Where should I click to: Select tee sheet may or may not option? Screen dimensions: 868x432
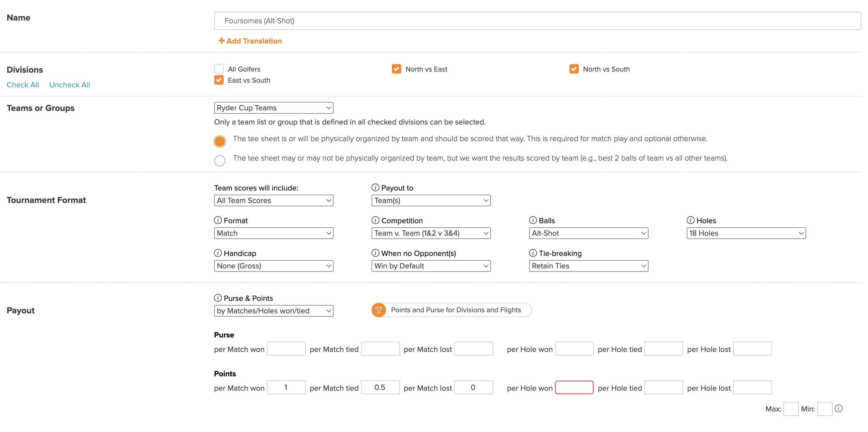220,161
